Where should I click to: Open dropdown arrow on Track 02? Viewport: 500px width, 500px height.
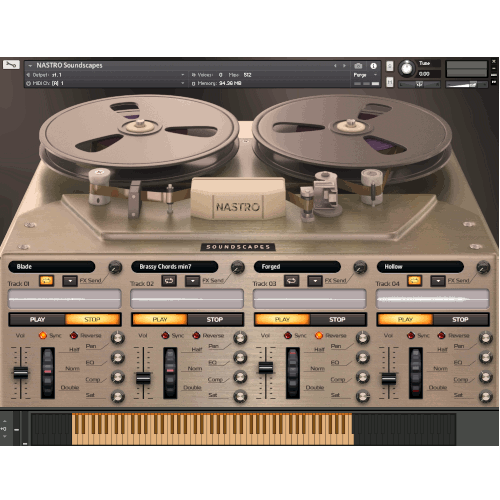tap(193, 281)
